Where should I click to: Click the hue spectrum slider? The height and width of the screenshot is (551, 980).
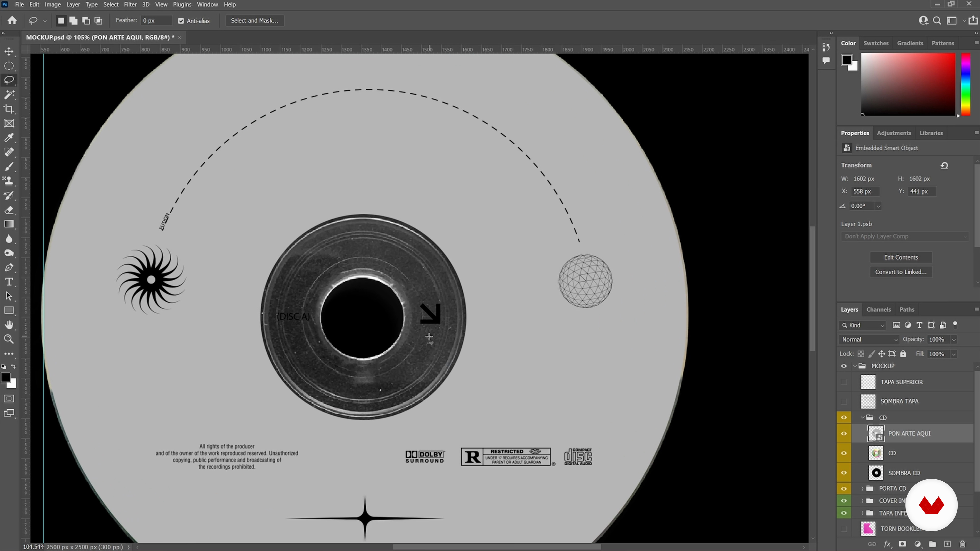(x=965, y=84)
